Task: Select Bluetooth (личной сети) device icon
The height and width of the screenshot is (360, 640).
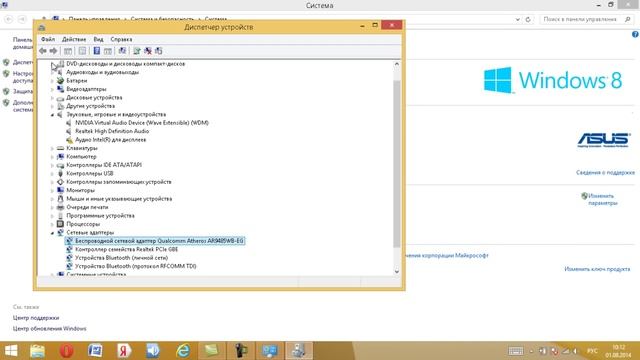Action: tap(69, 258)
